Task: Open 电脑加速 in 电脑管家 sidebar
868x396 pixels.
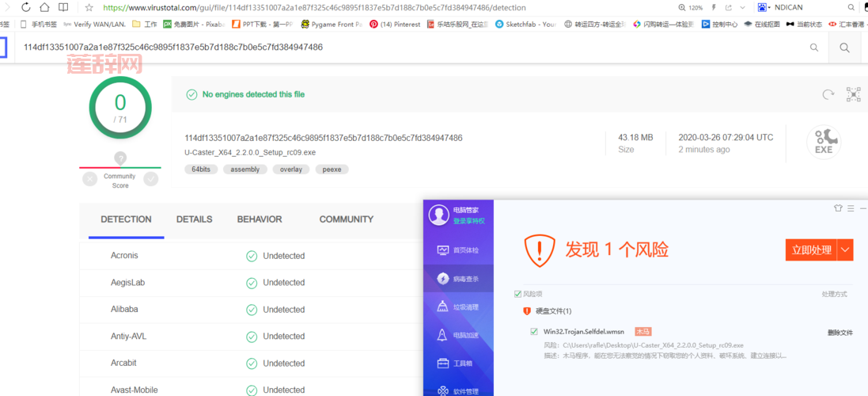Action: coord(458,335)
